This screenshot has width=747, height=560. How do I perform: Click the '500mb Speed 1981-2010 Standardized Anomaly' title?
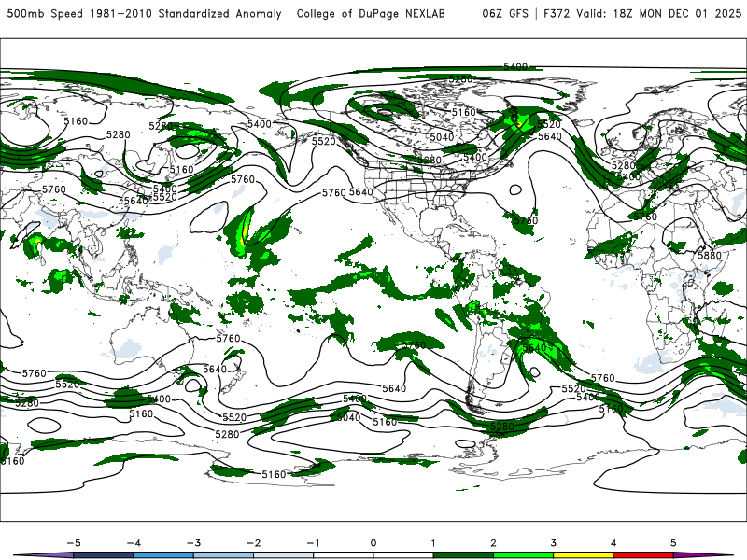(145, 14)
